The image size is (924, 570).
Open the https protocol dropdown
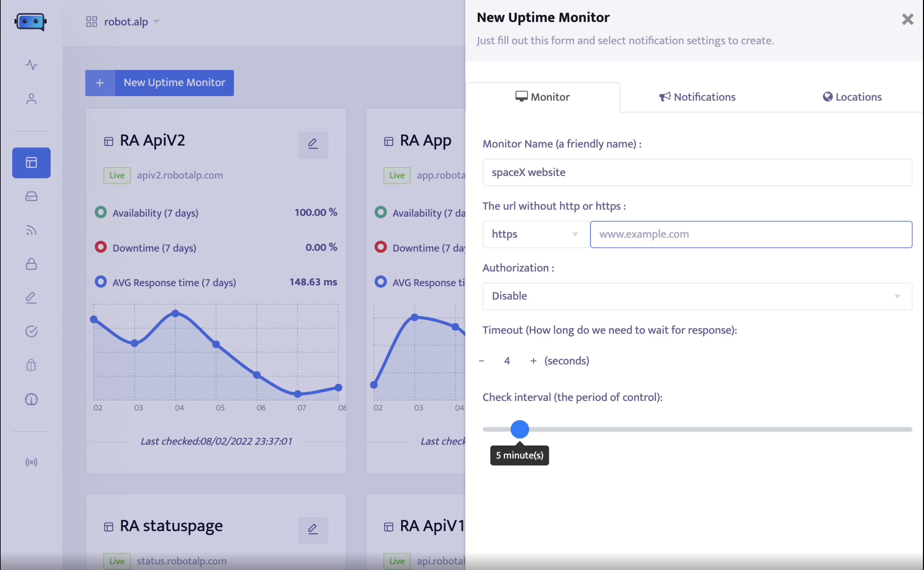pyautogui.click(x=536, y=234)
